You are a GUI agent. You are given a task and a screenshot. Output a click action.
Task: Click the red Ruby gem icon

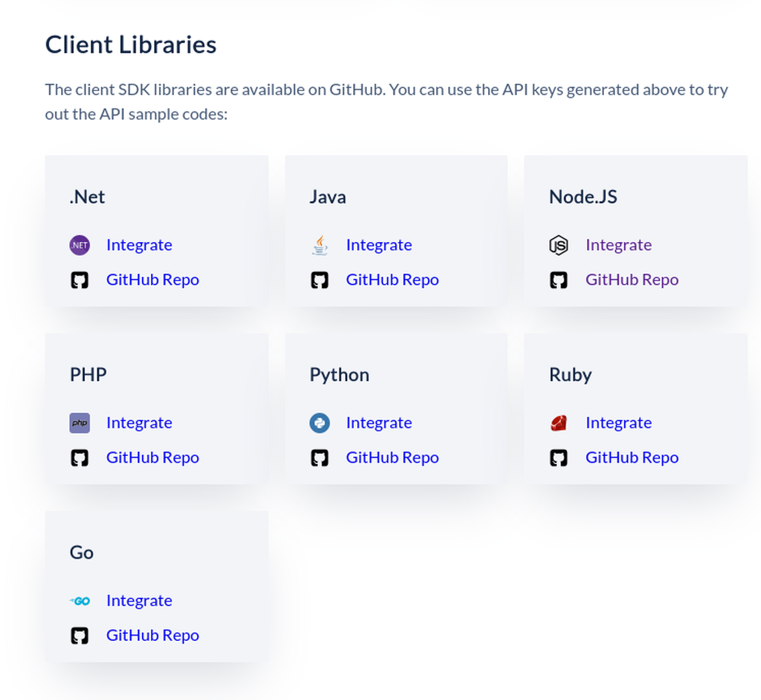click(559, 423)
